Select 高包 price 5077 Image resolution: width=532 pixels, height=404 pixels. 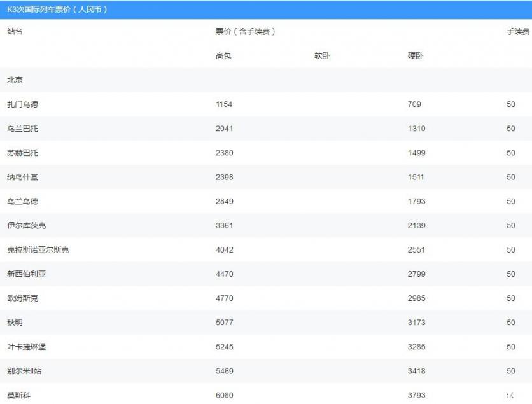point(224,323)
